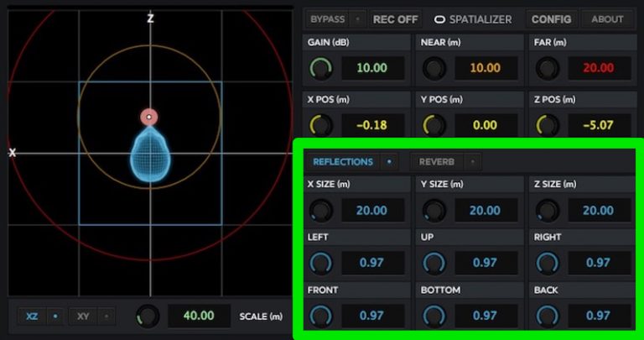Click the NEAR (m) knob

coord(434,69)
